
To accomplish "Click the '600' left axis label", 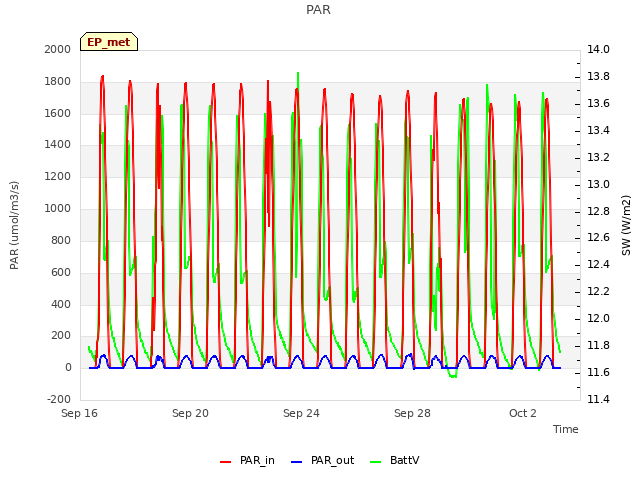I will coord(61,272).
